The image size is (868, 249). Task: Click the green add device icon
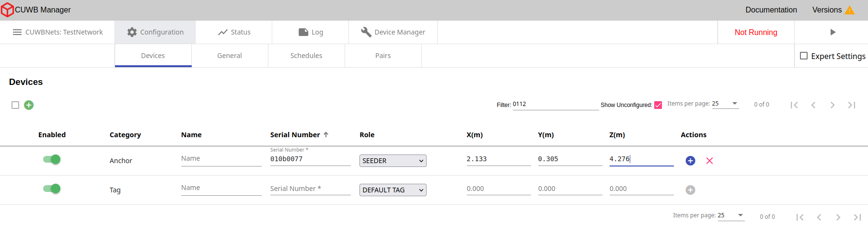(x=29, y=105)
